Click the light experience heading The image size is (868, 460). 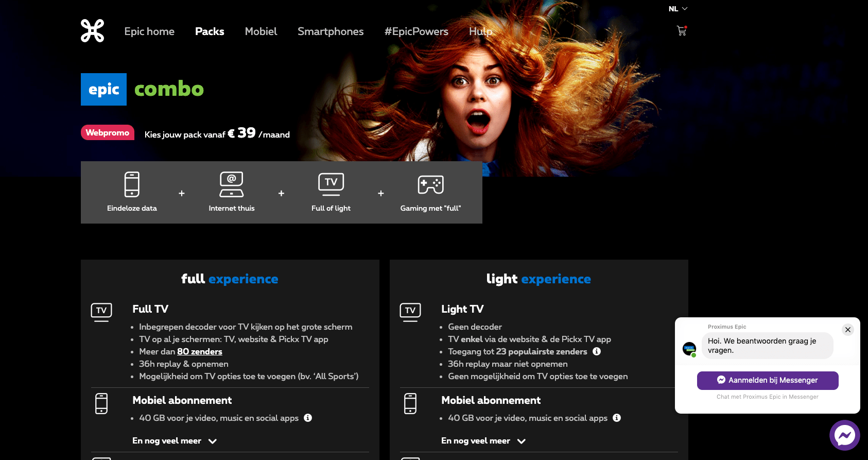pyautogui.click(x=539, y=279)
